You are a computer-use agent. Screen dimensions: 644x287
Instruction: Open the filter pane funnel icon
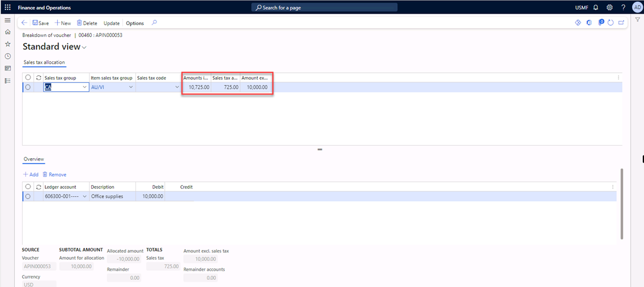(638, 19)
